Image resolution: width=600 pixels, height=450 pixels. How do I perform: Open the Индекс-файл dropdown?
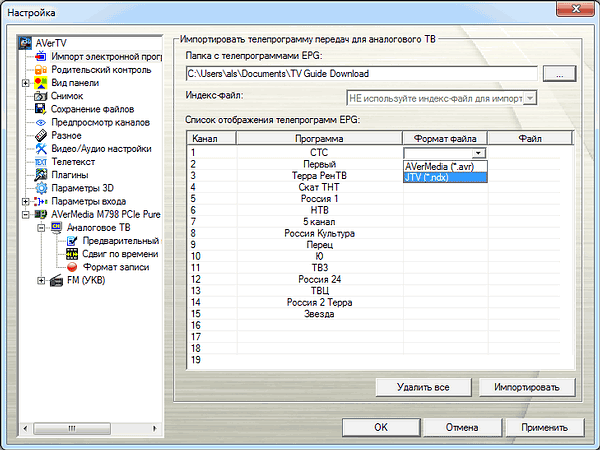click(x=530, y=98)
